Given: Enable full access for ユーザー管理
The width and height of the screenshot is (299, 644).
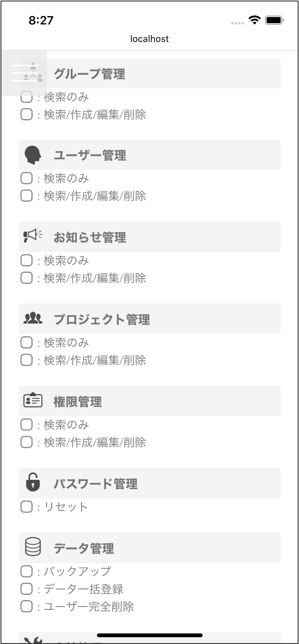Looking at the screenshot, I should pyautogui.click(x=26, y=196).
